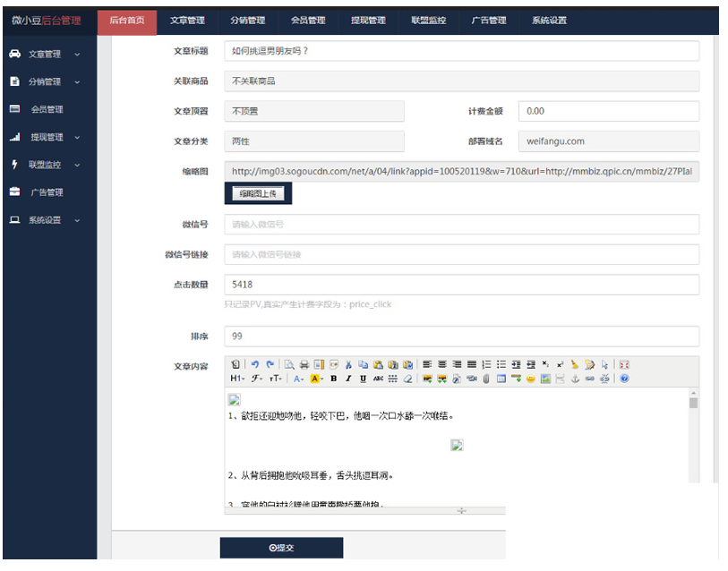
Task: Toggle bold formatting in the editor
Action: 333,379
